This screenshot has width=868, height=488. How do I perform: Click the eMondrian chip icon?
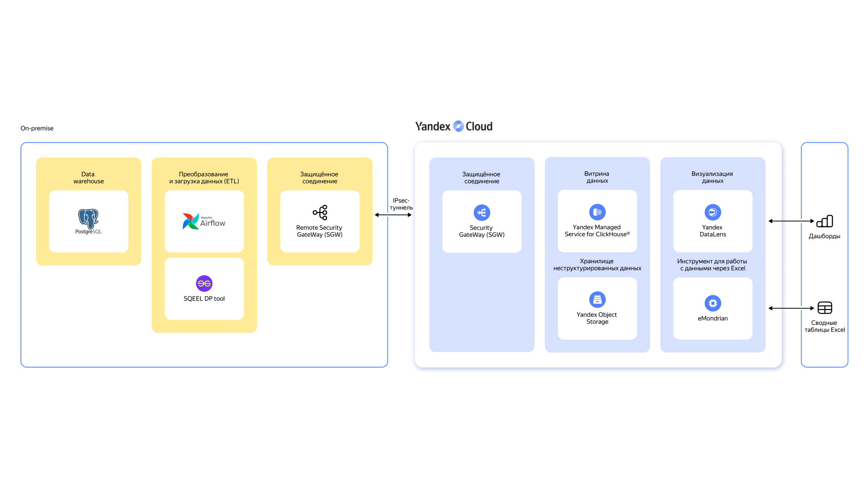(713, 303)
